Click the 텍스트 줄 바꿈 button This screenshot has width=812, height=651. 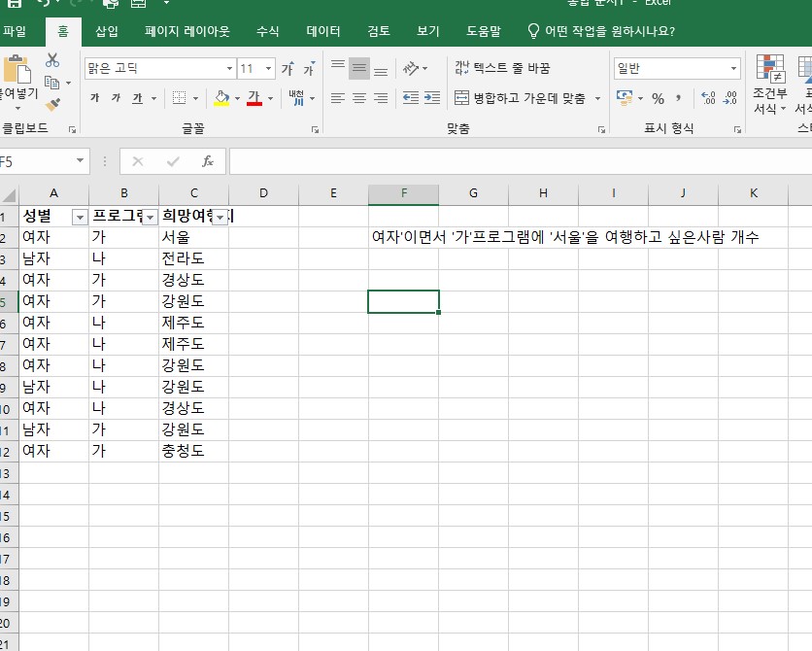[x=502, y=68]
